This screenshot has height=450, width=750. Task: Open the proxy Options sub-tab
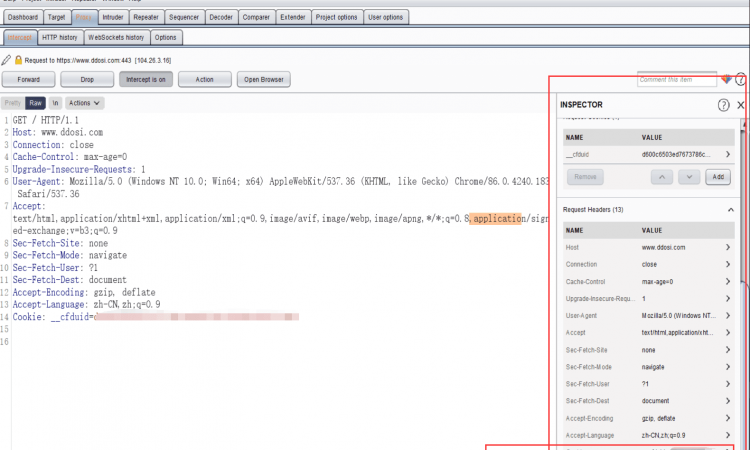coord(165,37)
